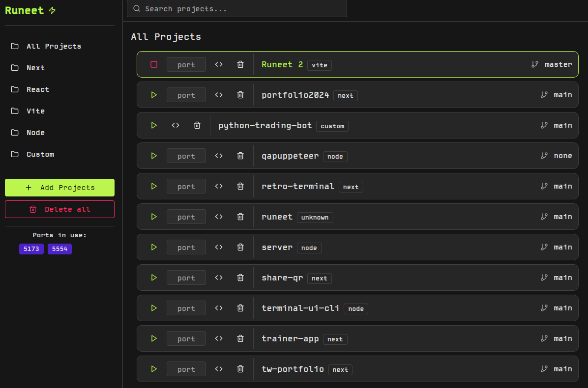Focus the Search projects field
The height and width of the screenshot is (388, 588).
[x=236, y=9]
